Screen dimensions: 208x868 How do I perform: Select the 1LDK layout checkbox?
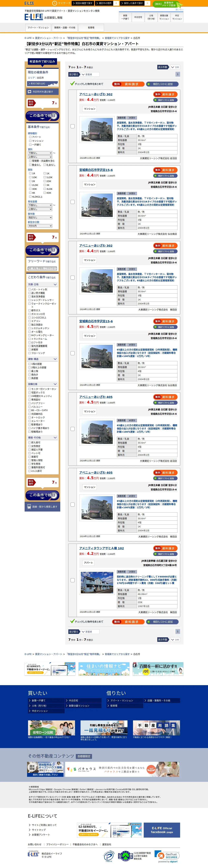point(45,177)
